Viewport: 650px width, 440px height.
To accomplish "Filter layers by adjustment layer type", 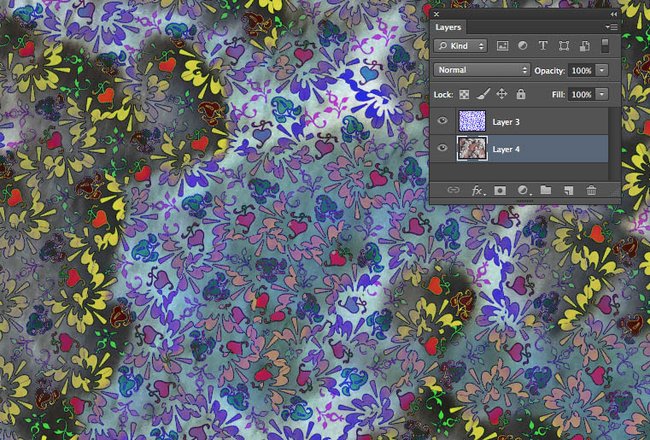I will [523, 46].
